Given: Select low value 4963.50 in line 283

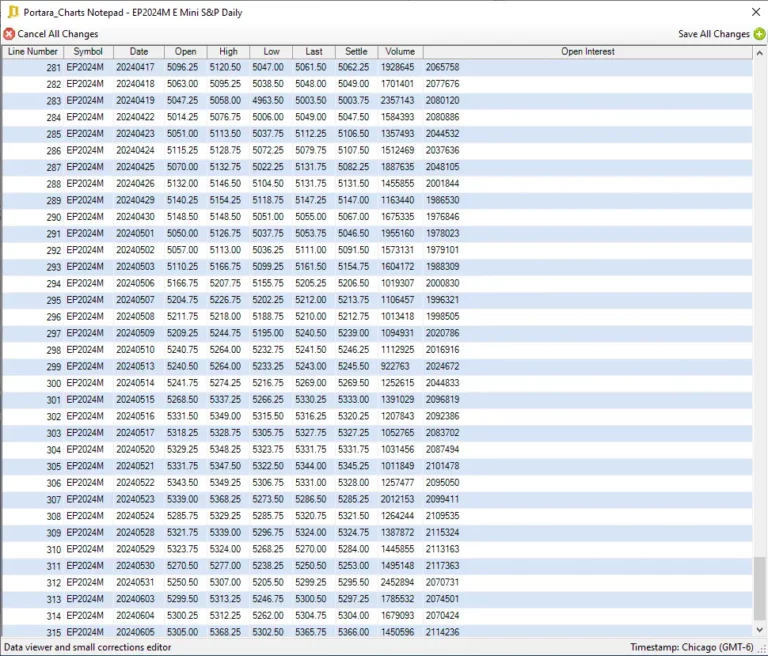Looking at the screenshot, I should pos(268,100).
